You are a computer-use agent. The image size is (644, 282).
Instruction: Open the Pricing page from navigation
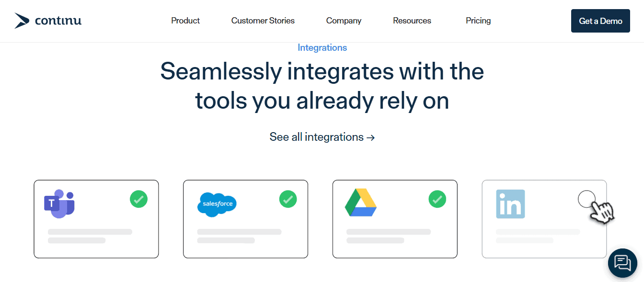point(478,21)
